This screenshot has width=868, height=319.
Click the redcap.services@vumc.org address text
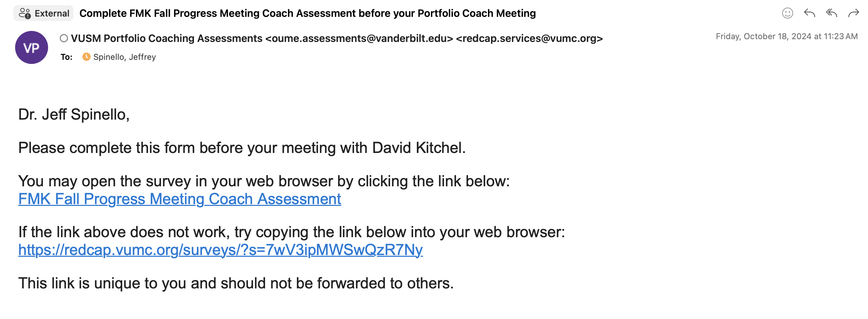529,38
